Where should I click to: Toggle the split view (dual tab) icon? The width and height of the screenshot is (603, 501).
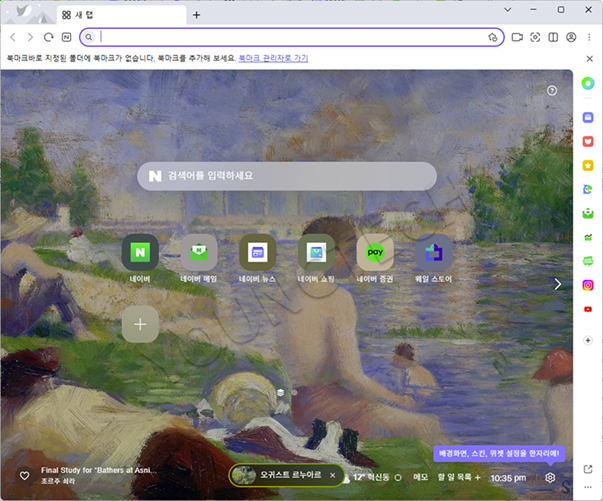coord(553,37)
